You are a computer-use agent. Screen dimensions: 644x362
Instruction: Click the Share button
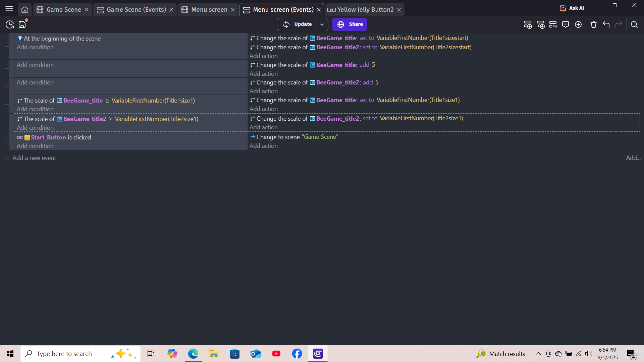350,24
